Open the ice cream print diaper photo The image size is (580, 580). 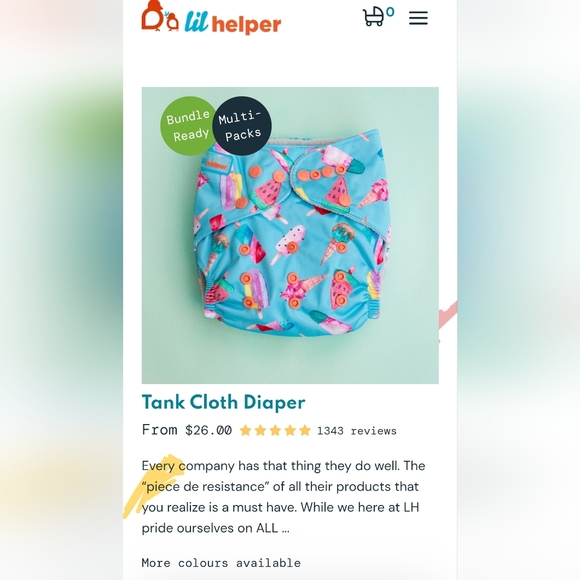pos(290,235)
